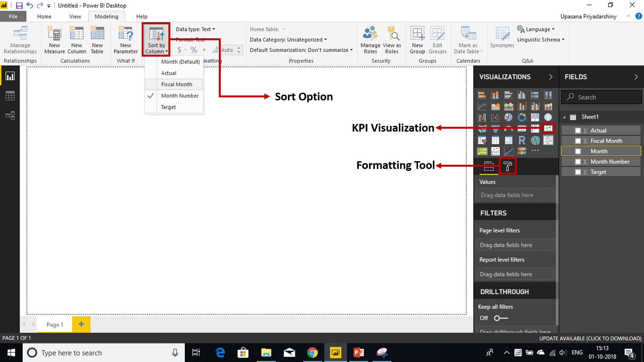The width and height of the screenshot is (644, 362).
Task: Check the Month field checkbox
Action: pyautogui.click(x=578, y=151)
